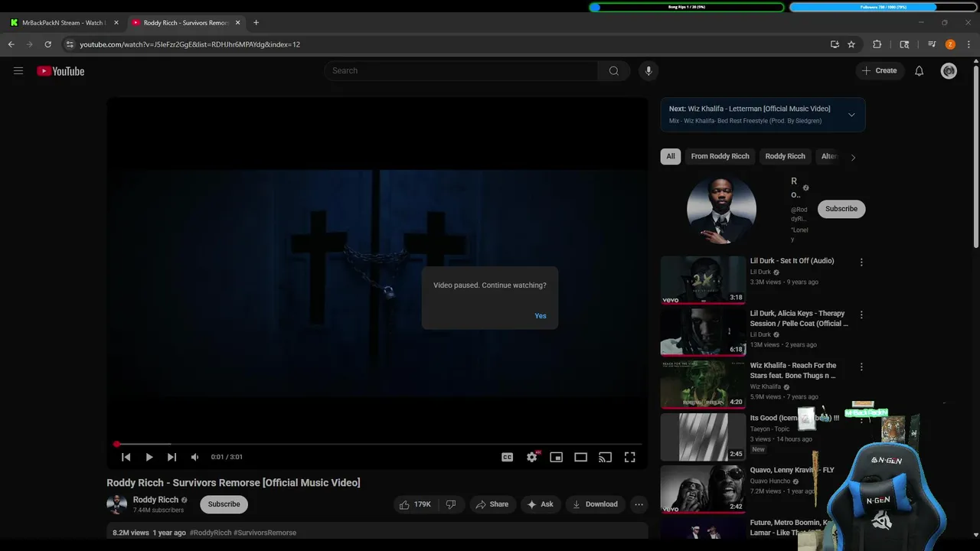Viewport: 980px width, 551px height.
Task: Skip to the next video
Action: 171,457
